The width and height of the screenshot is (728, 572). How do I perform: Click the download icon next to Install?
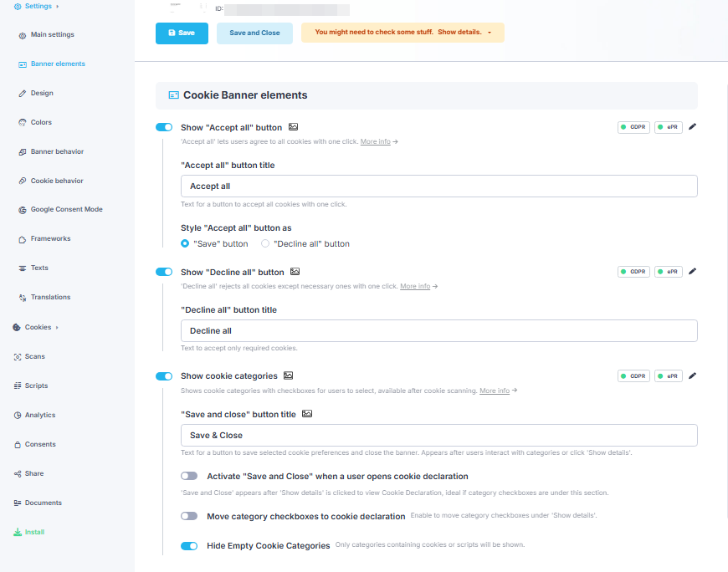(x=18, y=532)
